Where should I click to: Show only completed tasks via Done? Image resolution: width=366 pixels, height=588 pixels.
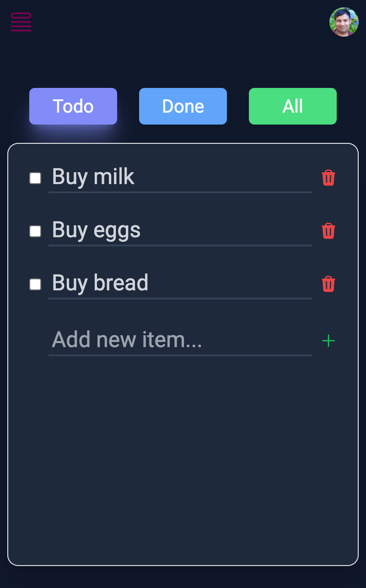click(x=183, y=106)
